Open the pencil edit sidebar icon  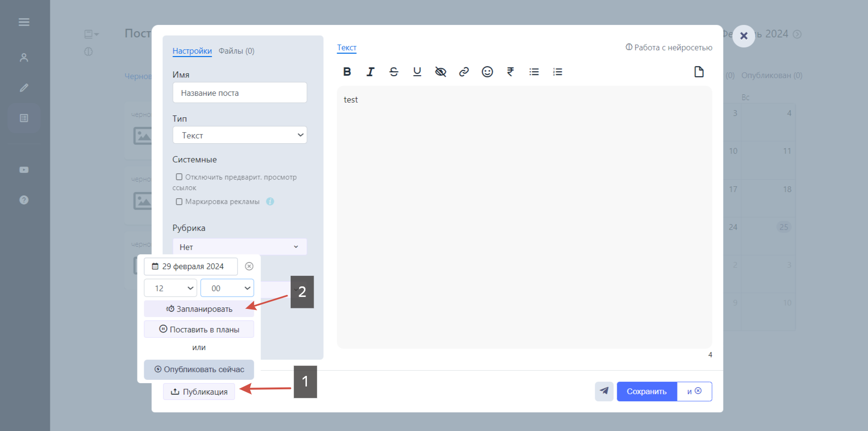(24, 88)
